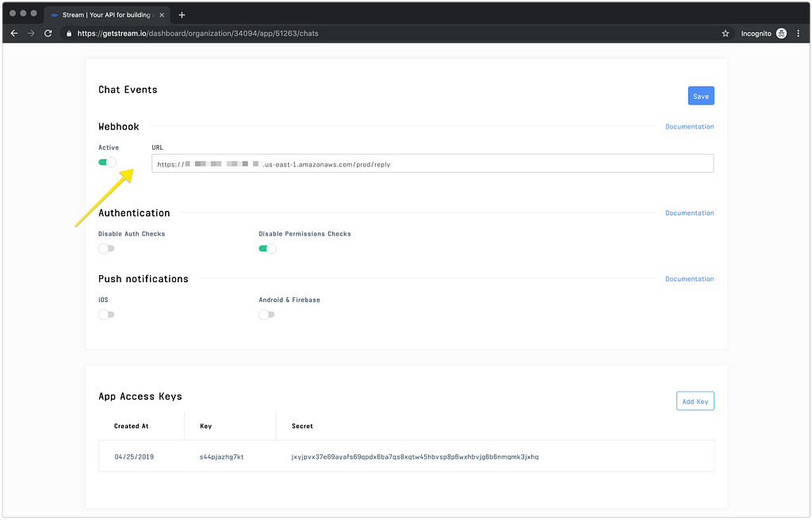Image resolution: width=812 pixels, height=520 pixels.
Task: Enable Android & Firebase push toggle
Action: (266, 315)
